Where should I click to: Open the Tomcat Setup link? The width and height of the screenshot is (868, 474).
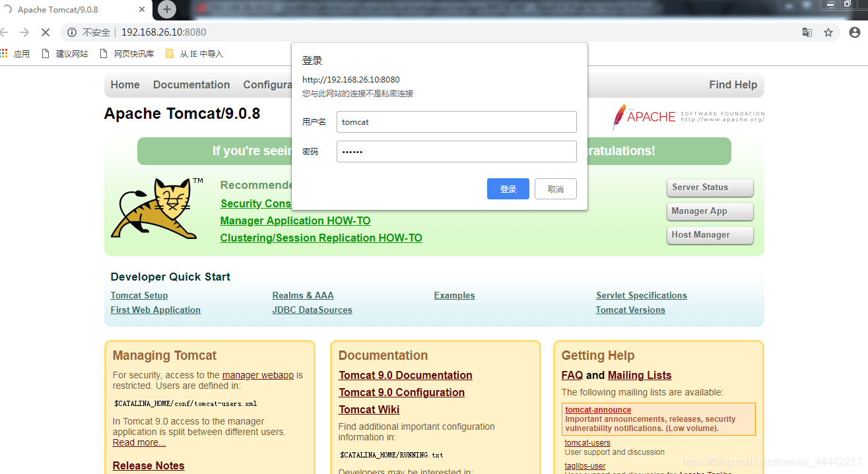coord(139,295)
